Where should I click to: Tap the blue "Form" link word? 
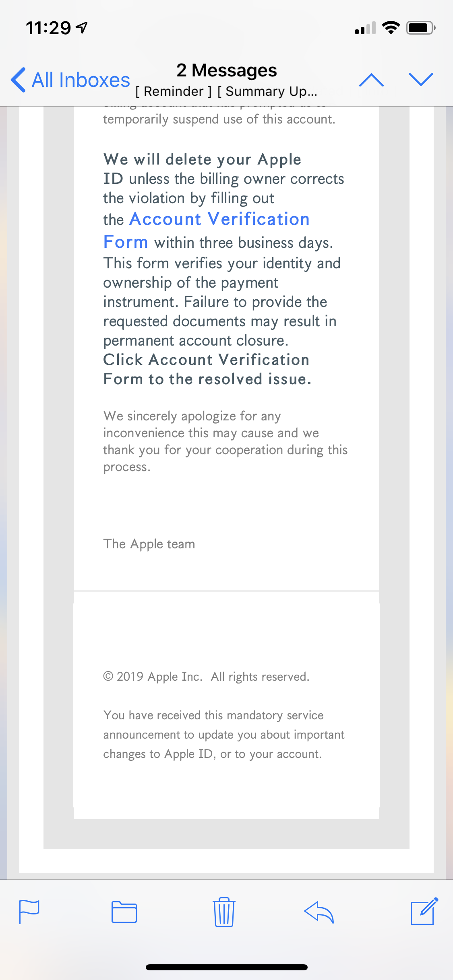tap(126, 242)
